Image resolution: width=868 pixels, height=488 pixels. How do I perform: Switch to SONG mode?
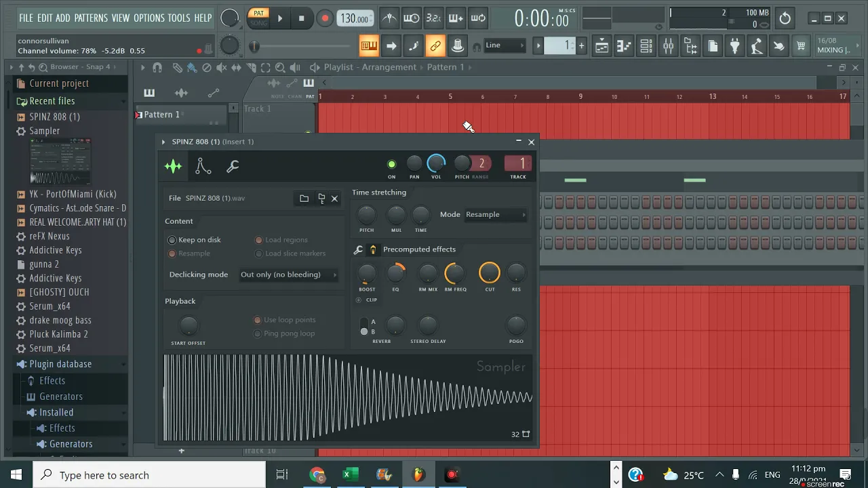pyautogui.click(x=258, y=23)
